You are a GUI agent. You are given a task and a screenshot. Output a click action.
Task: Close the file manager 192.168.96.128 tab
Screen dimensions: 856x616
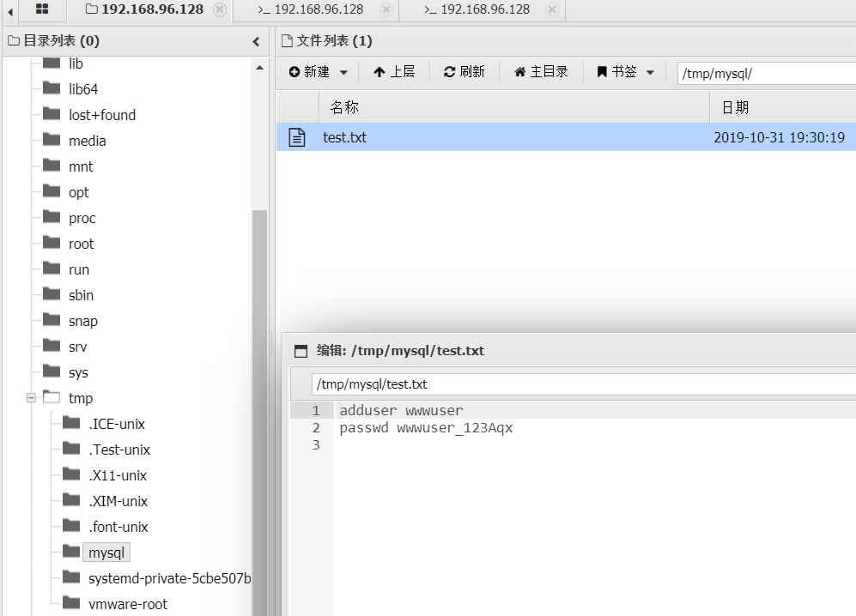point(220,9)
